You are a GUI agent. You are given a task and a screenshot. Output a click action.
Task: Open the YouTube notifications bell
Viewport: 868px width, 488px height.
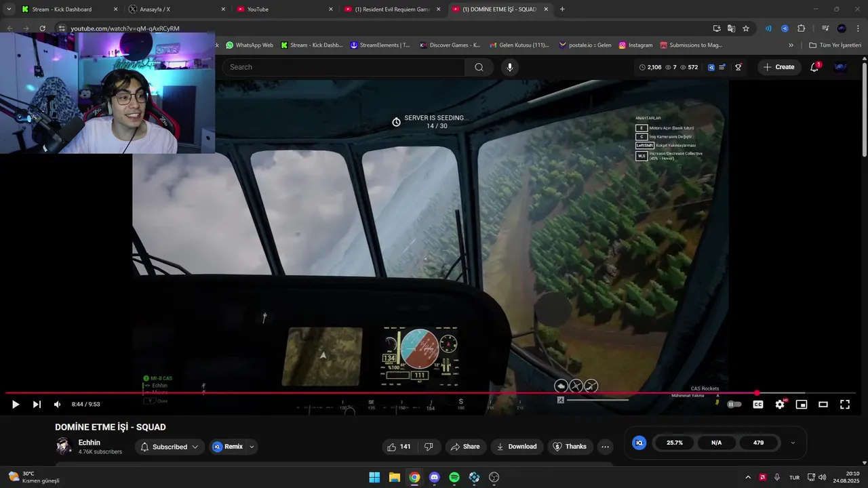pos(814,67)
